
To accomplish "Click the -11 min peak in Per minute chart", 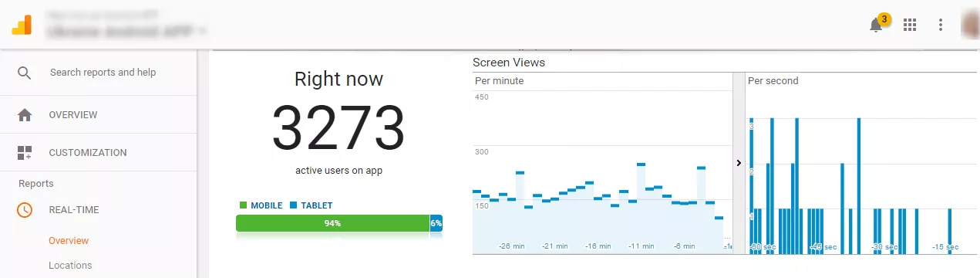I will [x=641, y=164].
